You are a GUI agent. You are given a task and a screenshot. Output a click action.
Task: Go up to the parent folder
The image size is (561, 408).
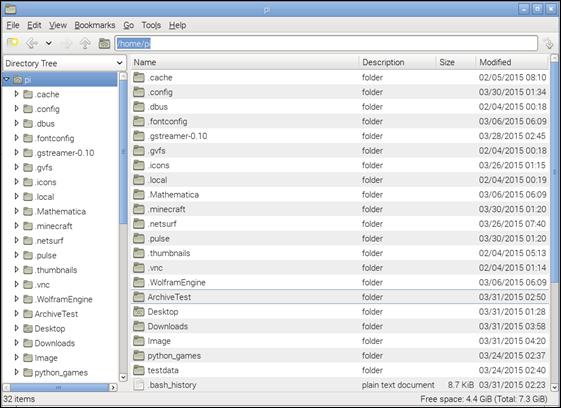tap(85, 43)
